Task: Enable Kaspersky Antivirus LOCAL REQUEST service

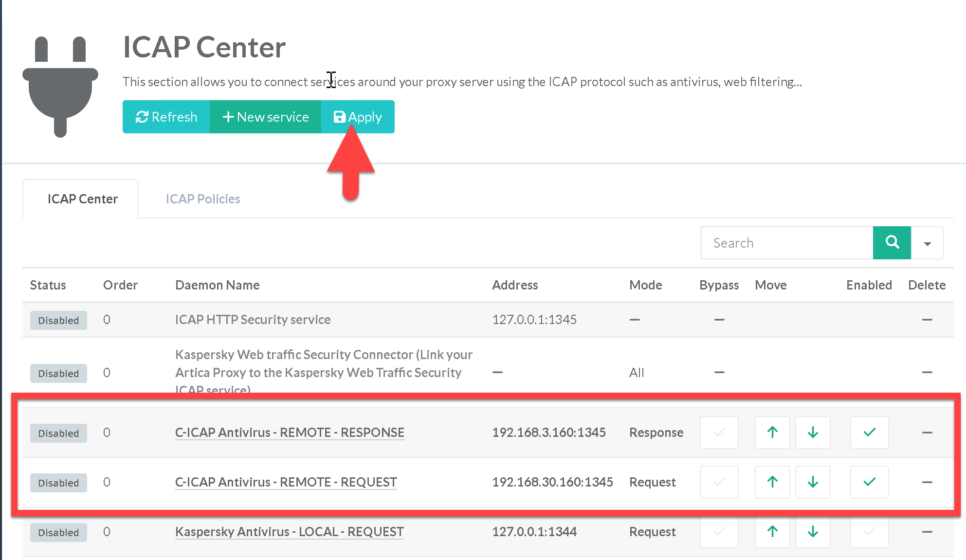Action: pos(869,532)
